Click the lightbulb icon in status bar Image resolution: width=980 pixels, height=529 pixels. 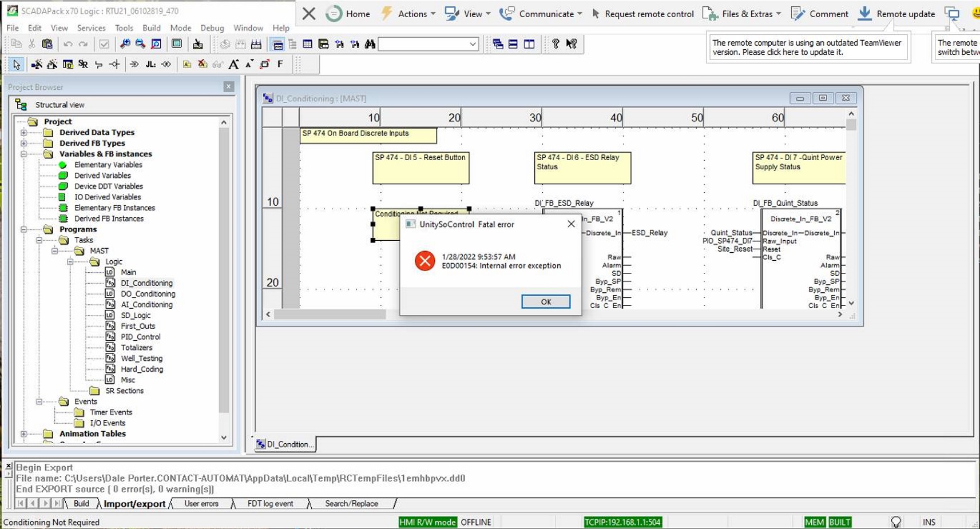click(896, 522)
